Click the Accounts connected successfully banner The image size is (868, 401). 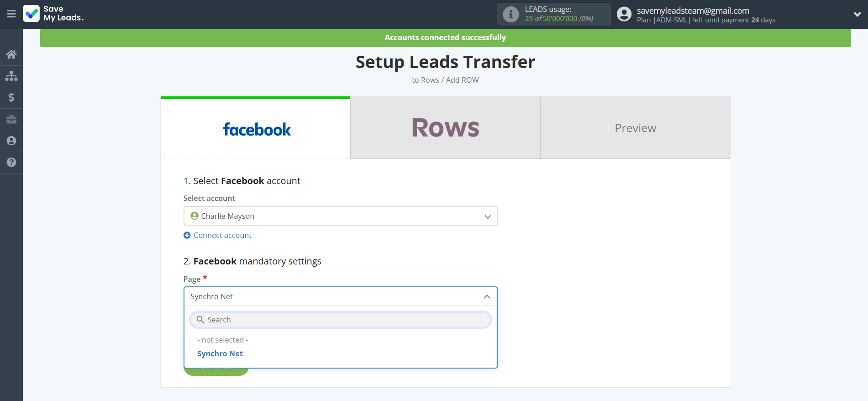pos(445,38)
